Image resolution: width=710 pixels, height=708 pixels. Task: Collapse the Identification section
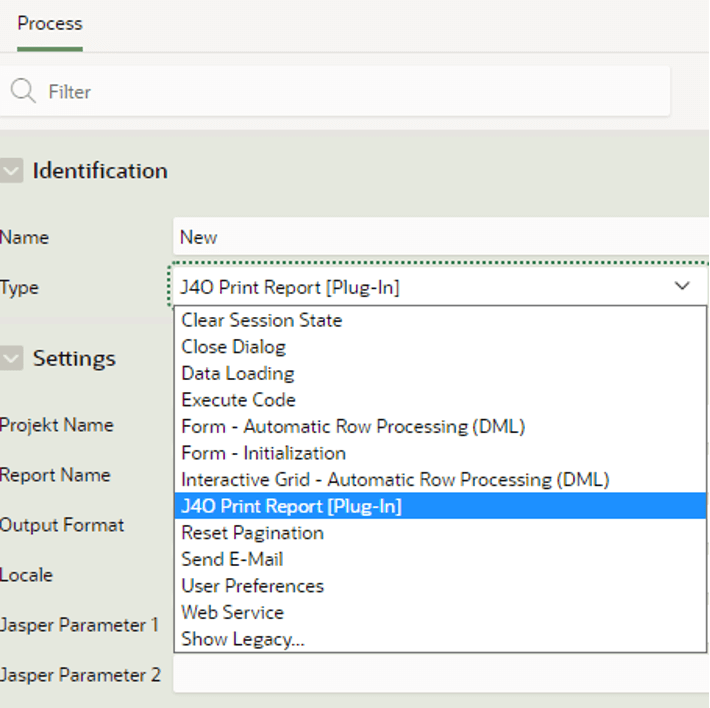click(11, 171)
